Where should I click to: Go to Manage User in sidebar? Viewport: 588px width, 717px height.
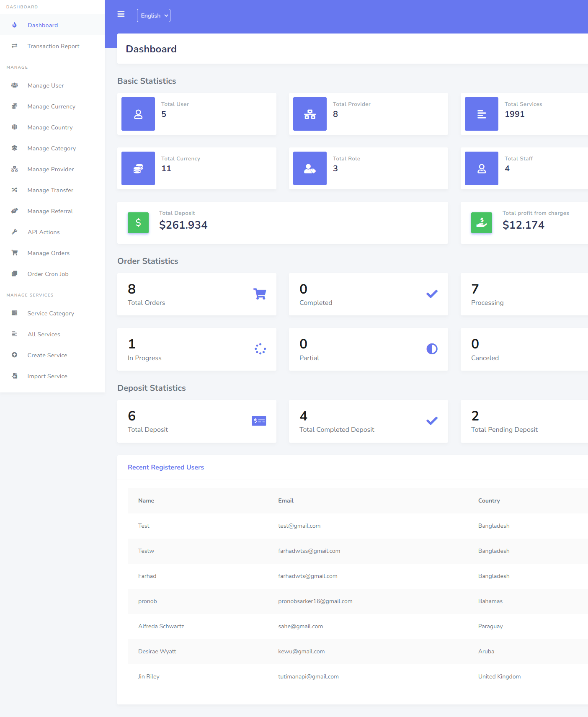click(46, 85)
